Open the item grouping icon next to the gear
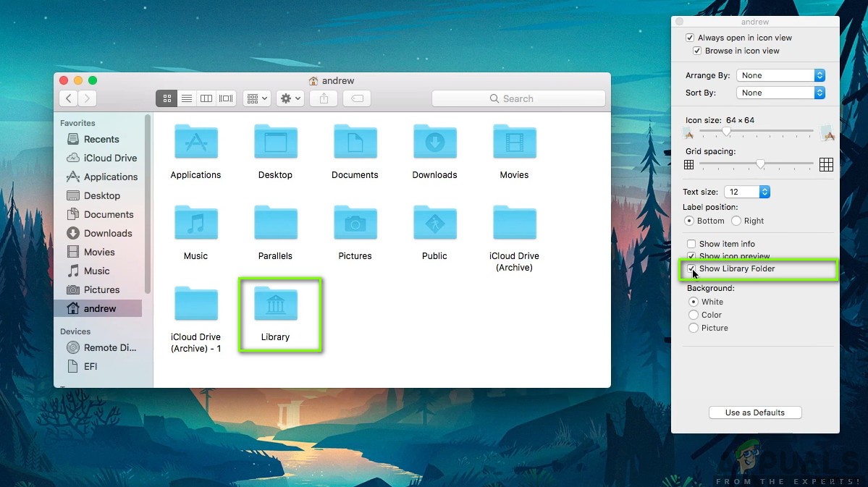The height and width of the screenshot is (487, 868). 256,98
